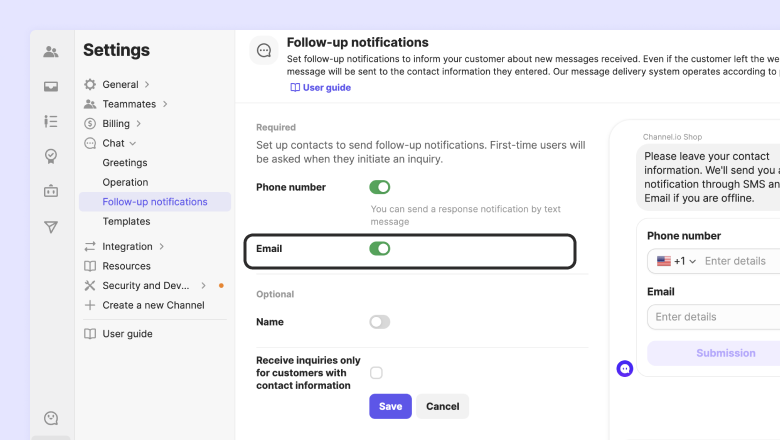Open Templates under Chat settings
Screen dimensions: 780x440
pos(126,221)
